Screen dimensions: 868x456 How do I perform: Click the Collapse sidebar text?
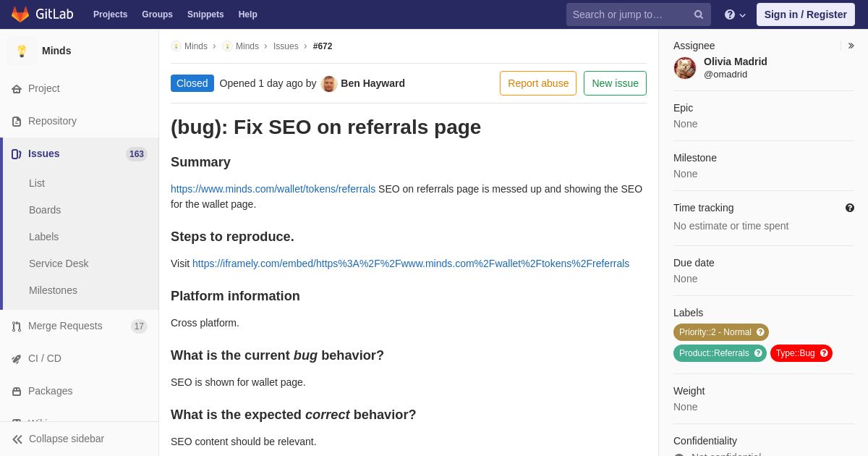(67, 439)
